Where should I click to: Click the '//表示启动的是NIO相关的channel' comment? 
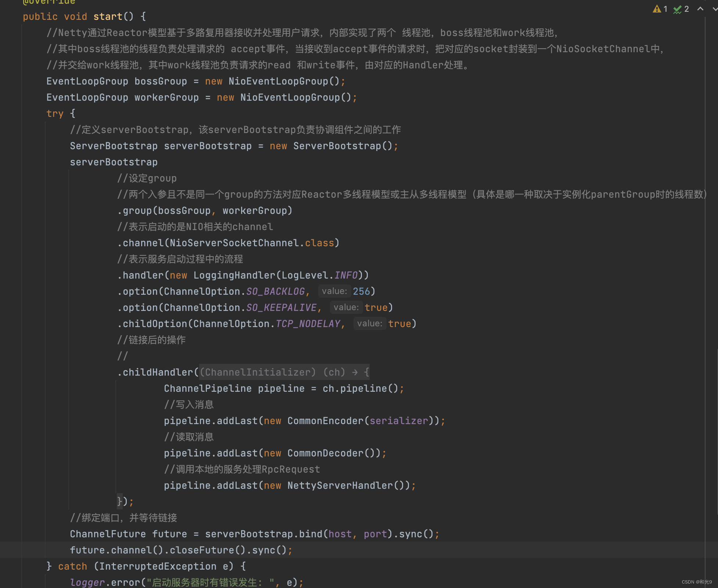[195, 227]
